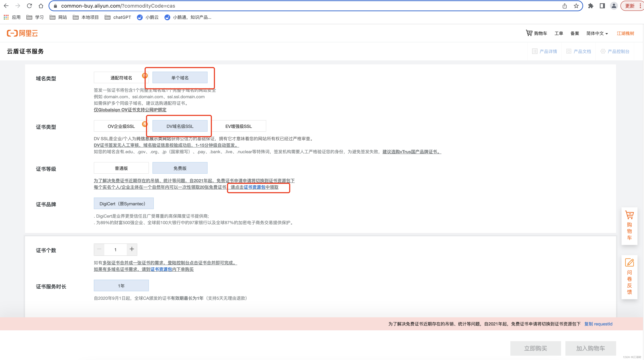Open the 江湖槐树 account menu
Screen dimensions: 644x360
pos(625,33)
